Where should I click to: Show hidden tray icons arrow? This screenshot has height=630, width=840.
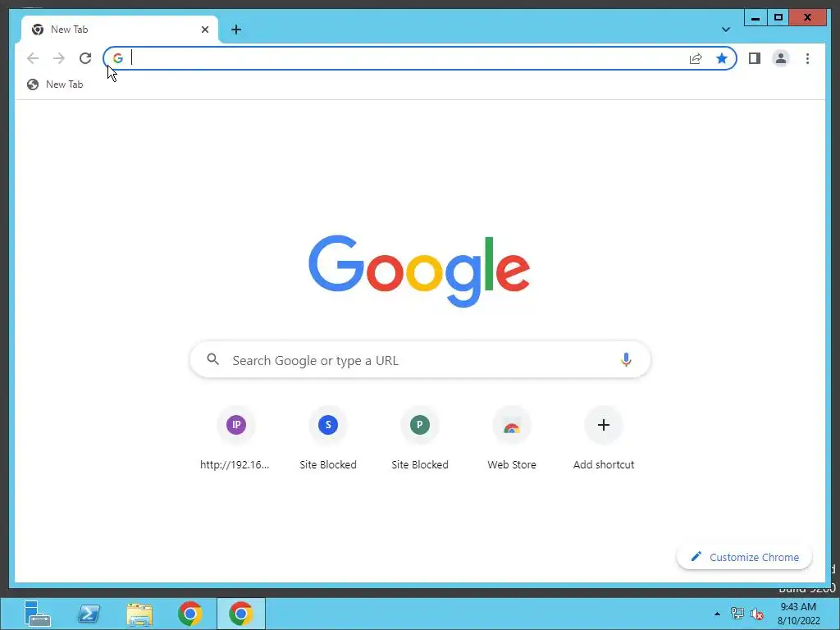[x=717, y=614]
